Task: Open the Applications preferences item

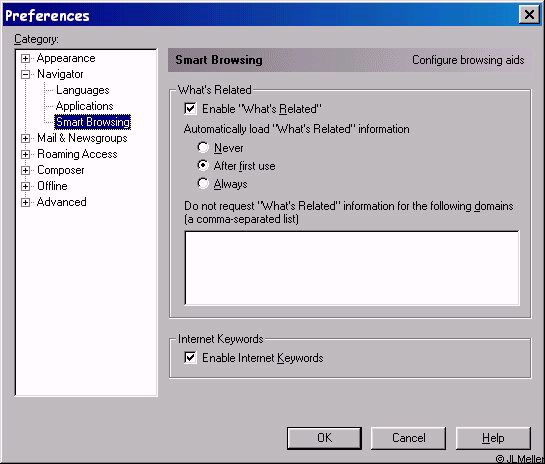Action: [x=84, y=106]
